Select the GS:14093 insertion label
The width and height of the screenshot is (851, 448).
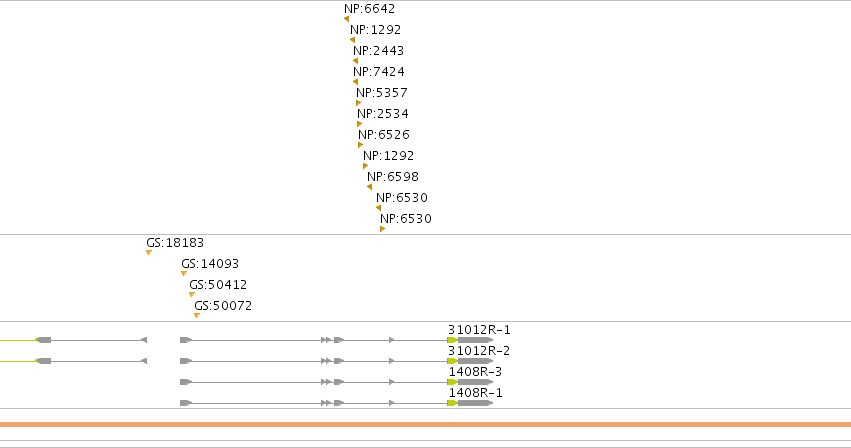pyautogui.click(x=210, y=264)
